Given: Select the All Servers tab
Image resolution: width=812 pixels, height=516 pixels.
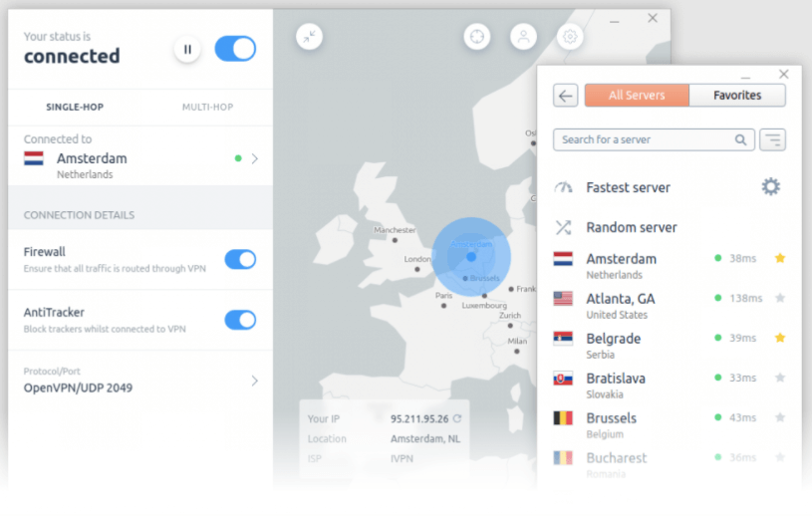Looking at the screenshot, I should 637,96.
